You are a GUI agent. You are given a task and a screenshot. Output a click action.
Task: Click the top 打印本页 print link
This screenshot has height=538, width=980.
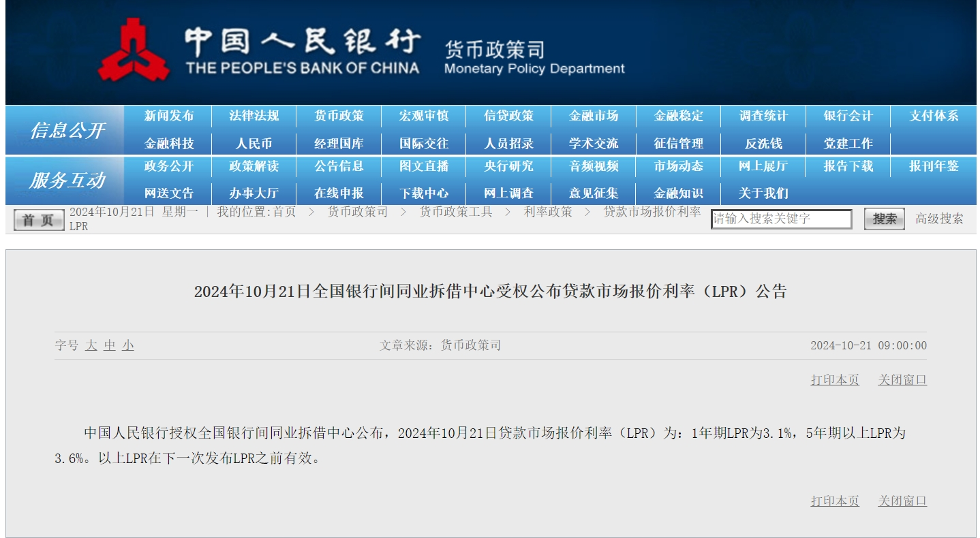point(835,380)
